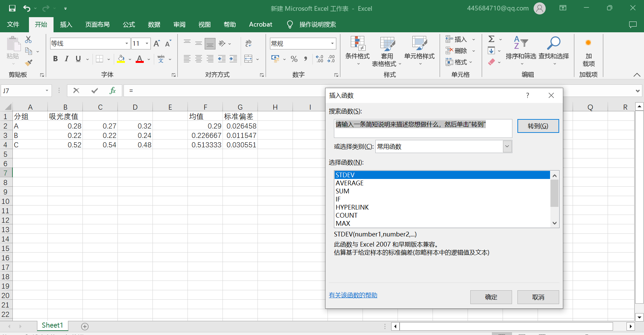This screenshot has height=335, width=644.
Task: Open the 数据 ribbon tab
Action: [x=154, y=25]
